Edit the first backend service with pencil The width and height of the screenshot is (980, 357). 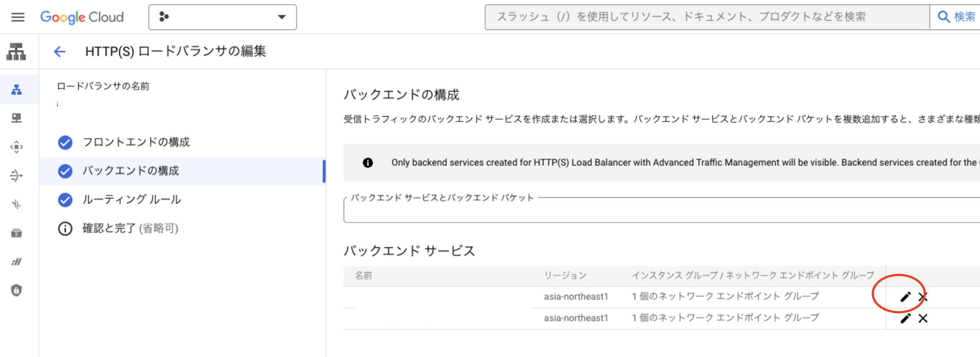[905, 296]
